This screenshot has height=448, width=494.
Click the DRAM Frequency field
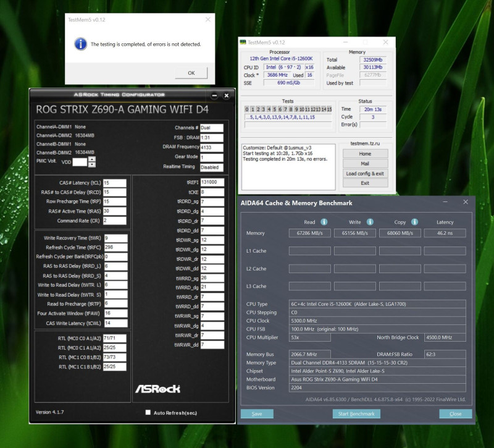coord(212,147)
